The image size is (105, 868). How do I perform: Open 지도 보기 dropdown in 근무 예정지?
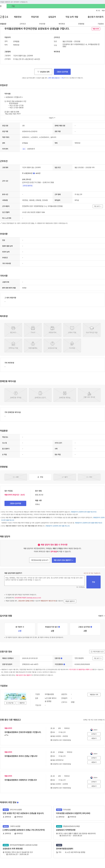click(98, 206)
